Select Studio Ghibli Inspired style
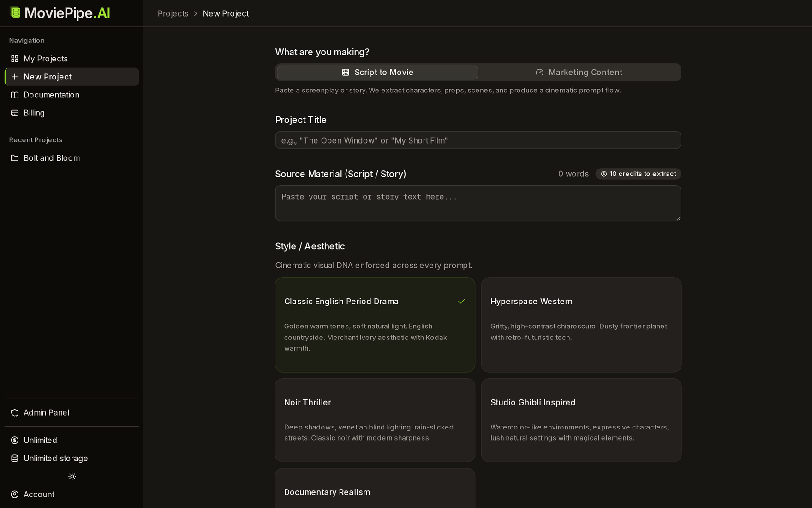 (x=581, y=420)
